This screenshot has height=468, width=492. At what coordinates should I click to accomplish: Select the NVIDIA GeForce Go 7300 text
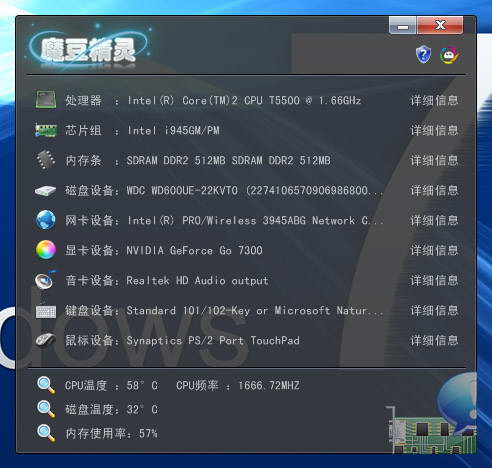point(194,250)
